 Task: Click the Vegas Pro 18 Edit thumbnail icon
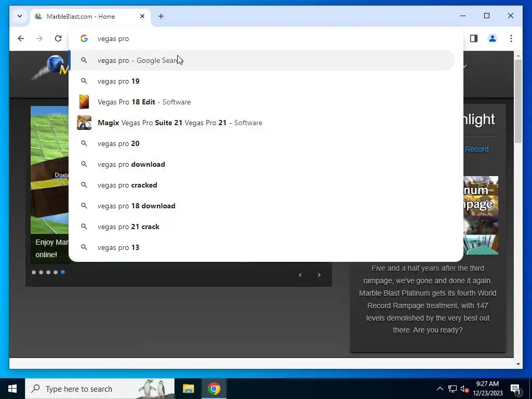click(x=84, y=102)
